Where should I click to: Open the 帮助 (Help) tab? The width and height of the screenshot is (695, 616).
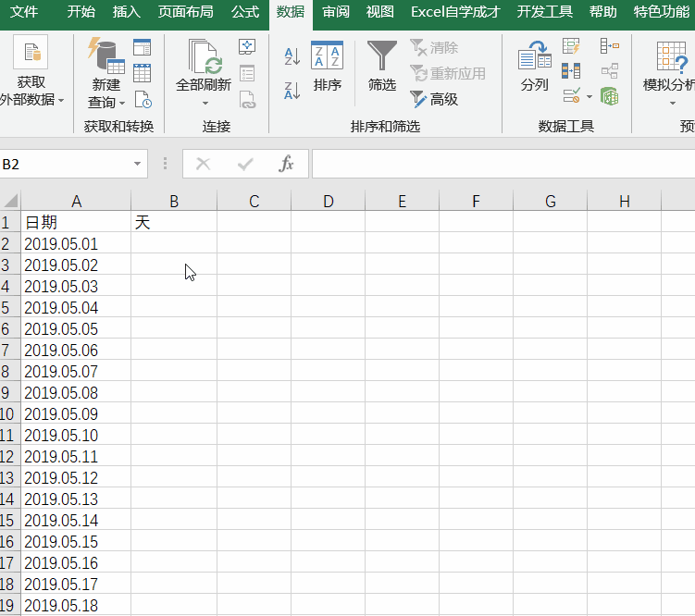click(x=602, y=12)
